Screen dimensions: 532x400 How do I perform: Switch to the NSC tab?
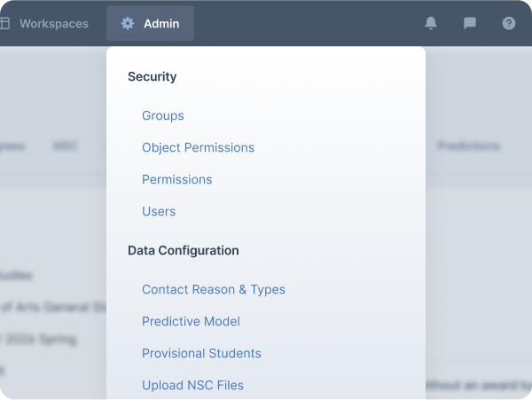pyautogui.click(x=65, y=146)
